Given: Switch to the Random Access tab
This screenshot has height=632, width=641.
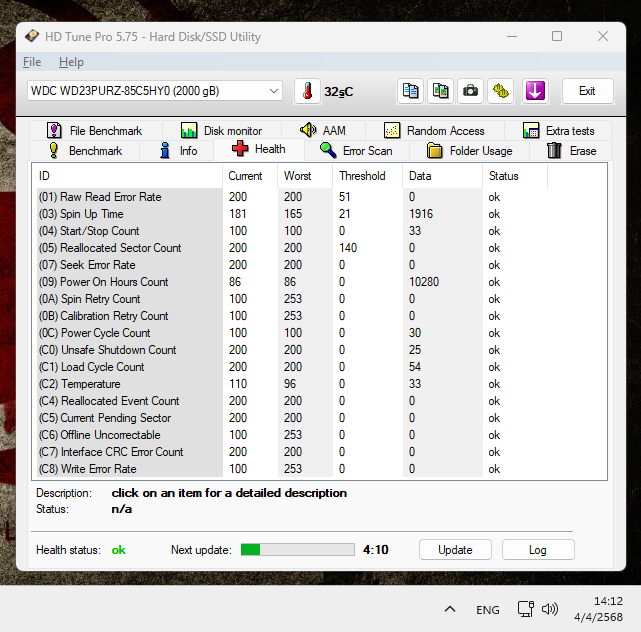Looking at the screenshot, I should [435, 130].
